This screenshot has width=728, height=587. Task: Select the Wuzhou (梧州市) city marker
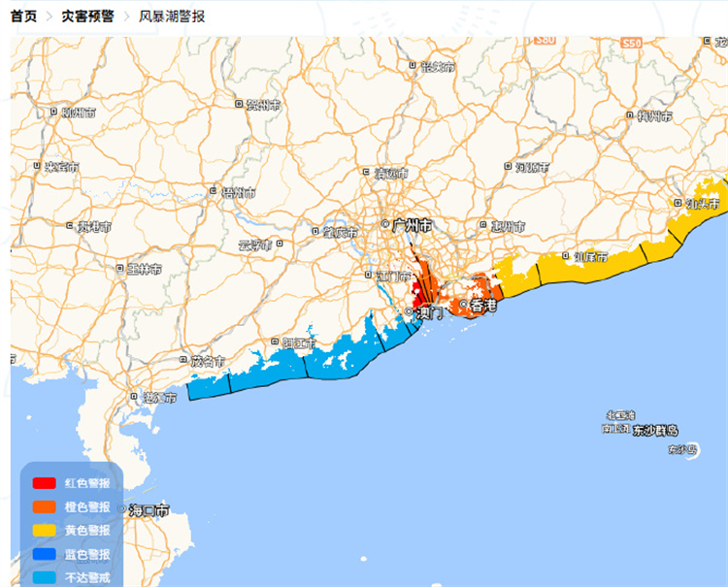point(214,192)
